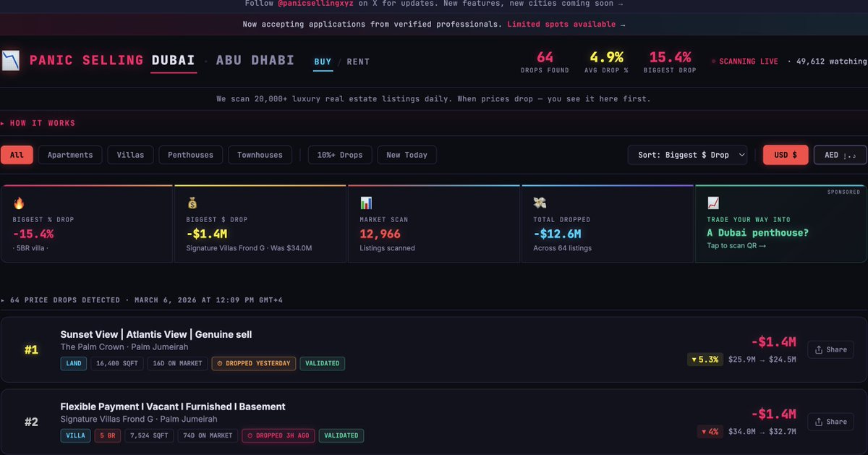Click the flying money icon on Total Dropped card
The height and width of the screenshot is (455, 868).
click(539, 203)
